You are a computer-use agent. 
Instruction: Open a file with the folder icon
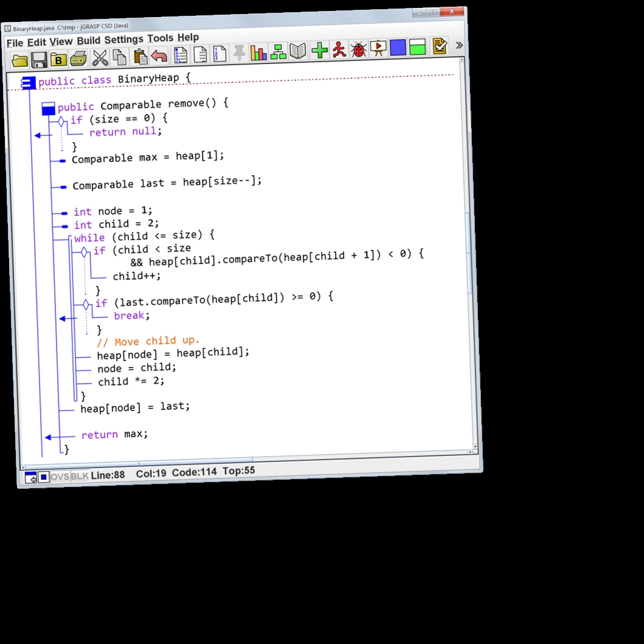(19, 61)
